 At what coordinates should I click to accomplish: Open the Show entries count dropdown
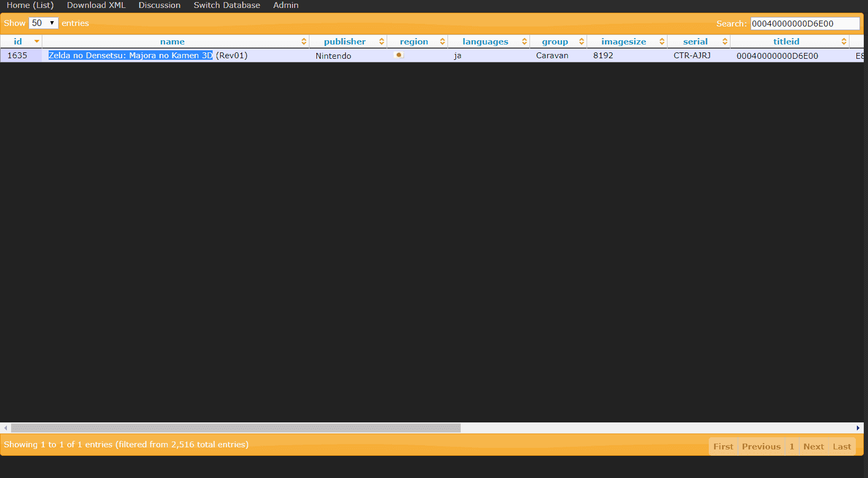[x=43, y=23]
